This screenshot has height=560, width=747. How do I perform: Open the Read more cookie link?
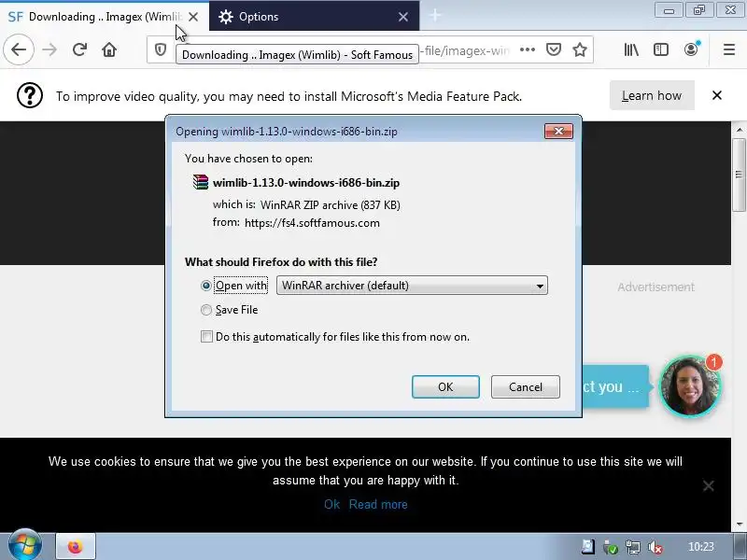pyautogui.click(x=378, y=504)
